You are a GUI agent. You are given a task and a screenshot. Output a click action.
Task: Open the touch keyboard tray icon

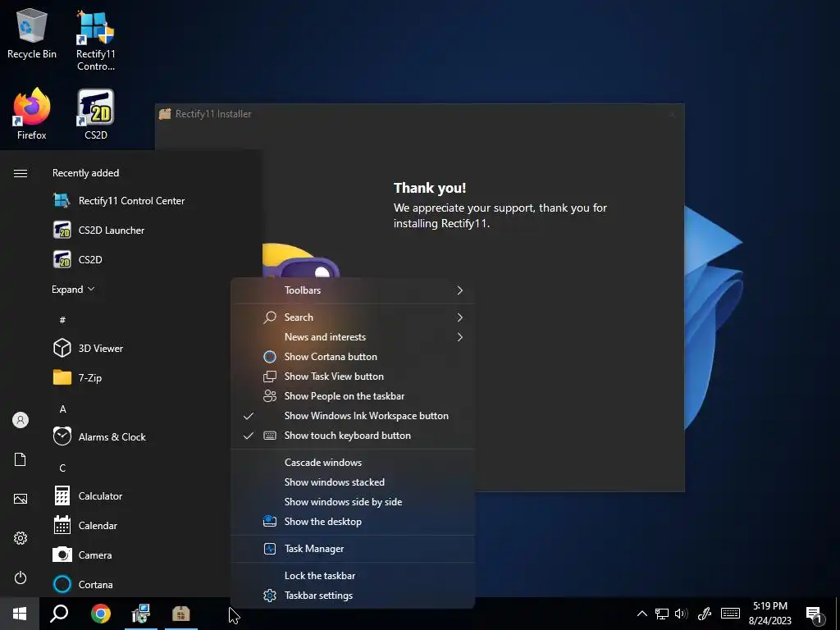pyautogui.click(x=730, y=614)
